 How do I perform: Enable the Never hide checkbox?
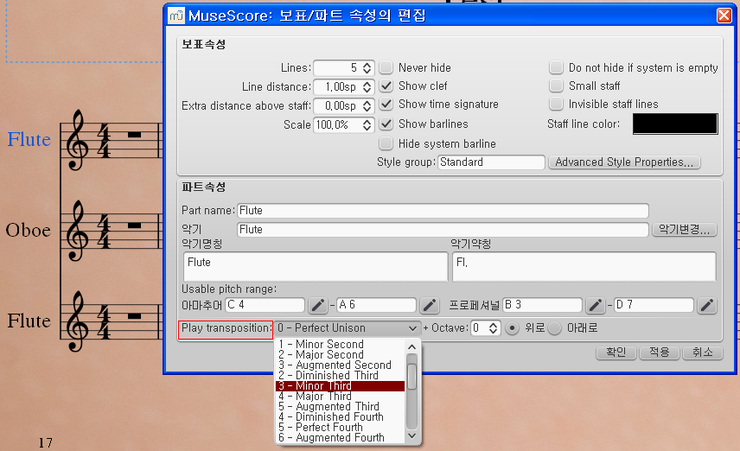pyautogui.click(x=387, y=67)
